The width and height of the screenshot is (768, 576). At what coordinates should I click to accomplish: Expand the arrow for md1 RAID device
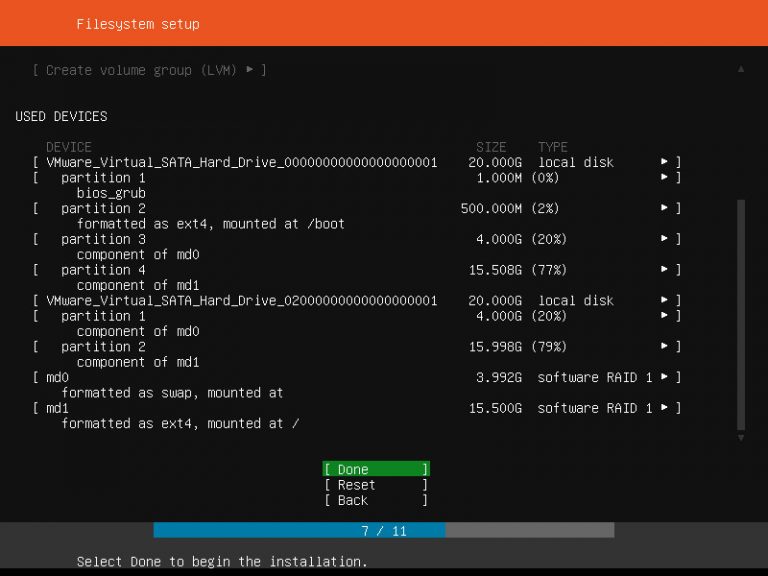(x=664, y=408)
